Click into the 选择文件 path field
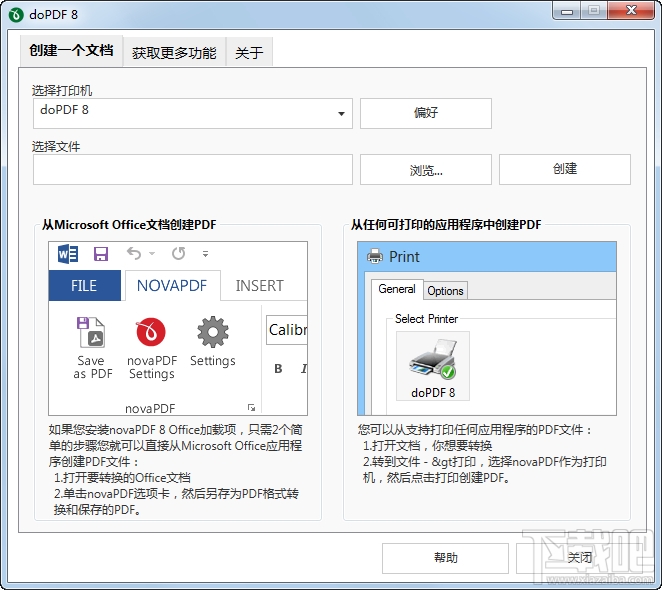The height and width of the screenshot is (590, 662). 193,169
